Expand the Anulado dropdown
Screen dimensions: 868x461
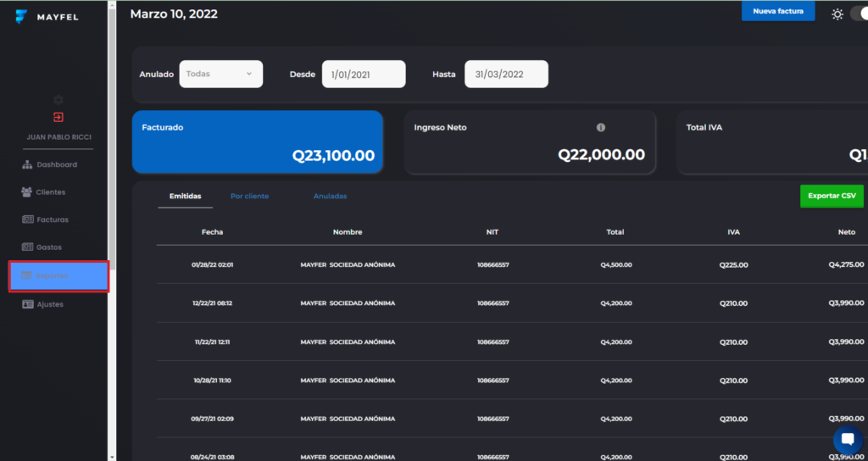pos(220,74)
